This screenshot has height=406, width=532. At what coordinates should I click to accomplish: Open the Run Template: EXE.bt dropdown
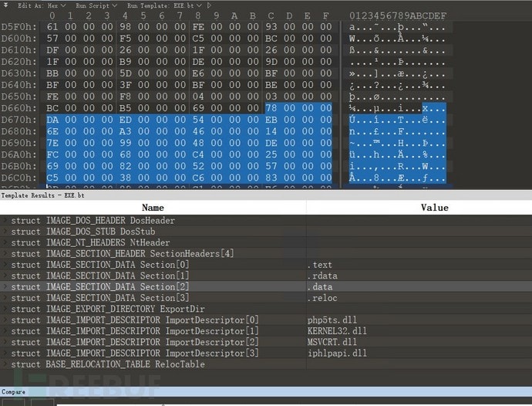pyautogui.click(x=164, y=5)
